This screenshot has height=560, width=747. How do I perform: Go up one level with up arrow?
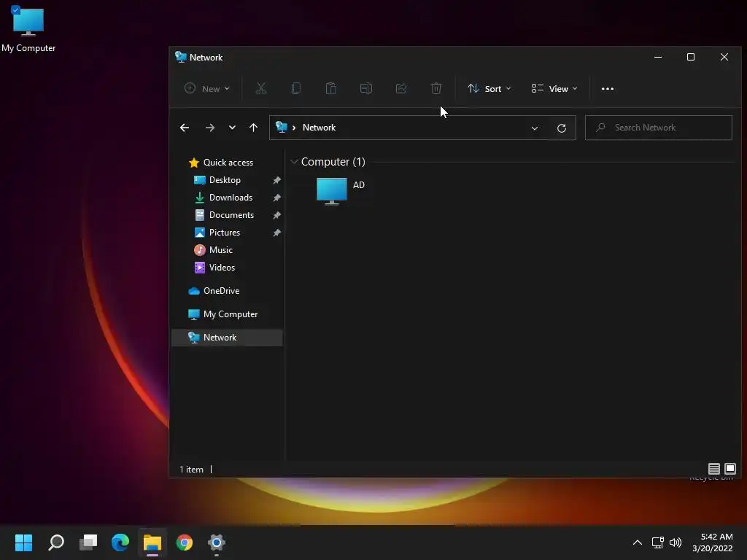pyautogui.click(x=253, y=128)
